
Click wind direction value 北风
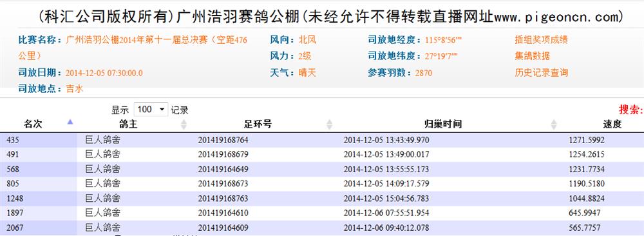[307, 40]
